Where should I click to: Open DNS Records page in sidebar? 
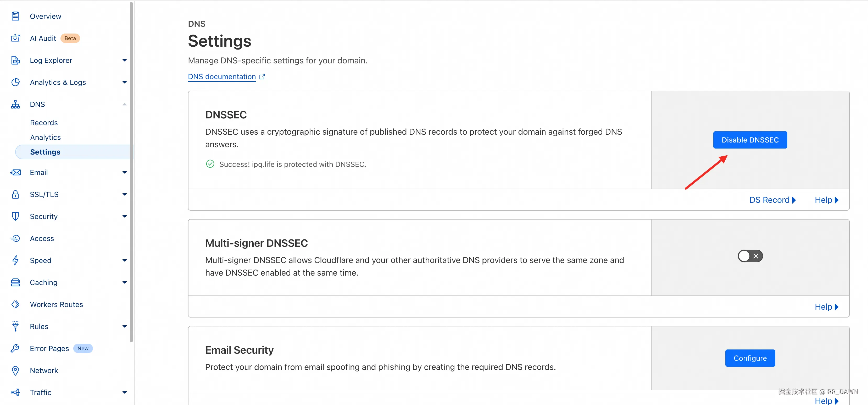pos(44,123)
